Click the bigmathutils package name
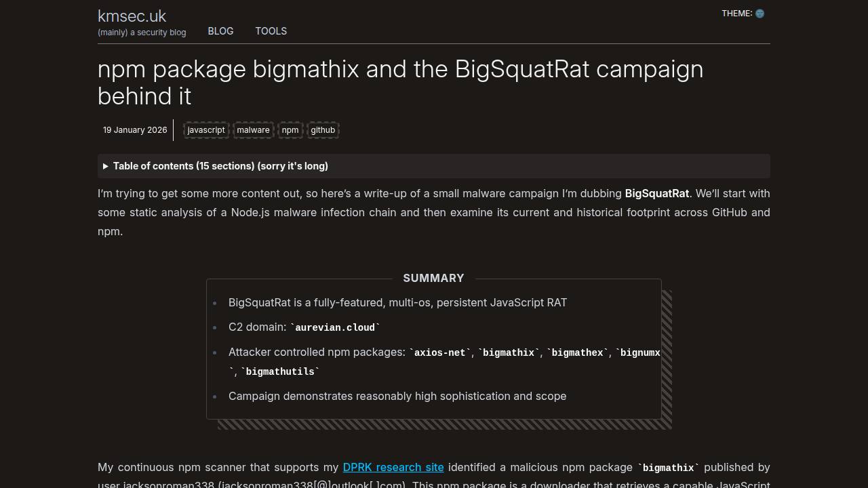868x488 pixels. (280, 371)
